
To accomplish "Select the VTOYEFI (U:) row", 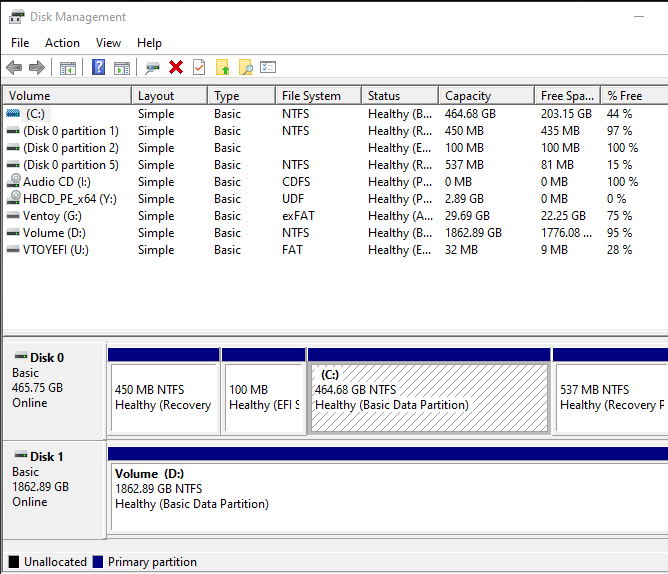I will click(336, 250).
